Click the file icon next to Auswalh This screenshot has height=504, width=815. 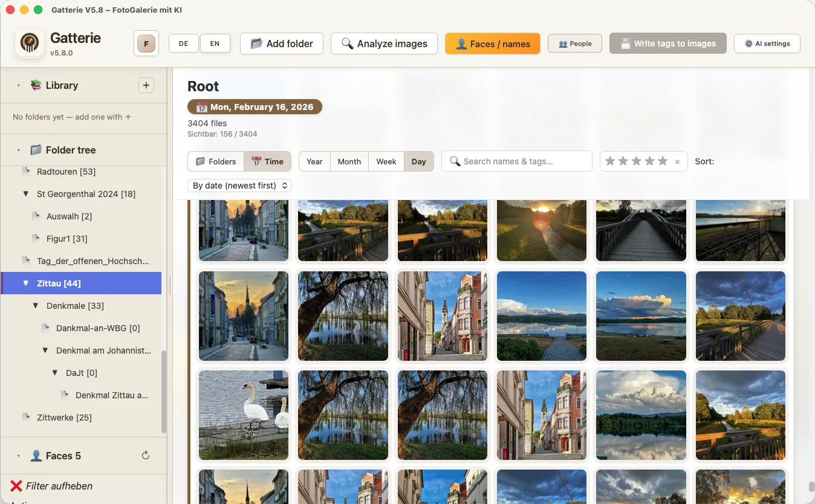(x=36, y=216)
